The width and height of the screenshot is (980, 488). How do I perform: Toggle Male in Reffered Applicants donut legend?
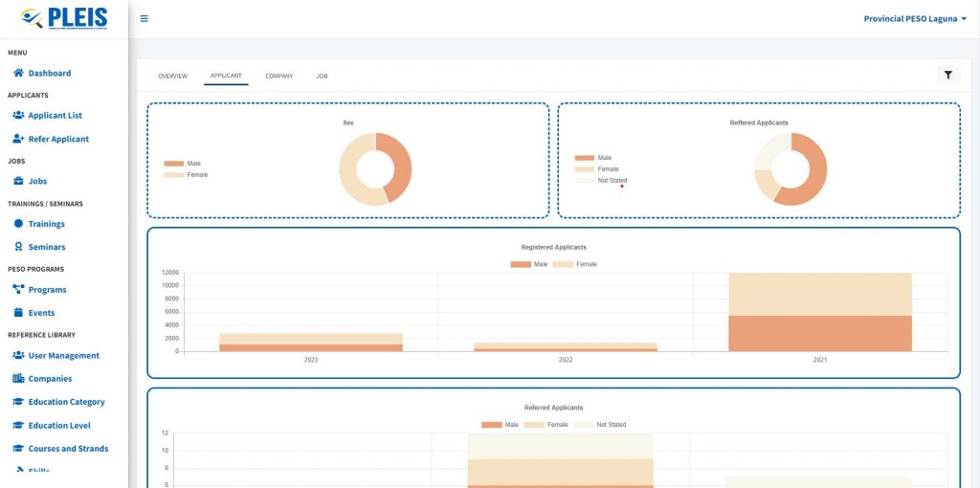pyautogui.click(x=593, y=158)
